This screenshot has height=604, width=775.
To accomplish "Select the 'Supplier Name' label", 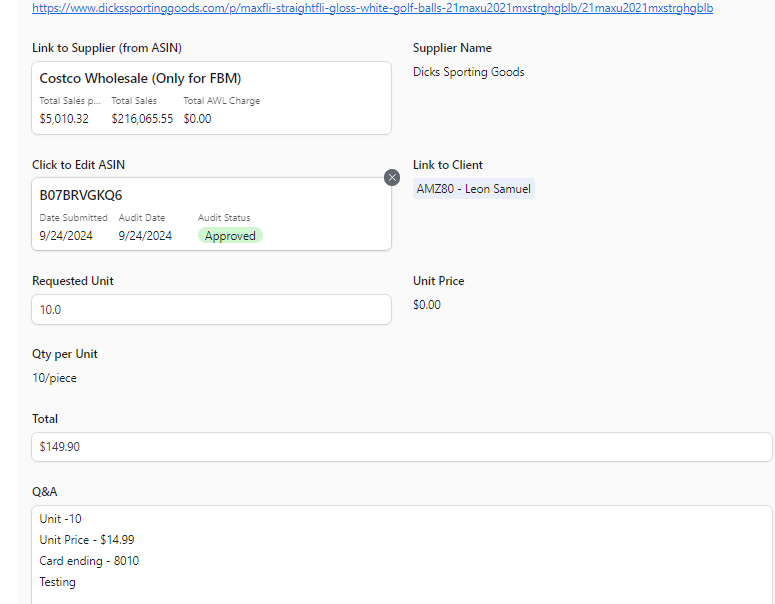I will coord(452,48).
